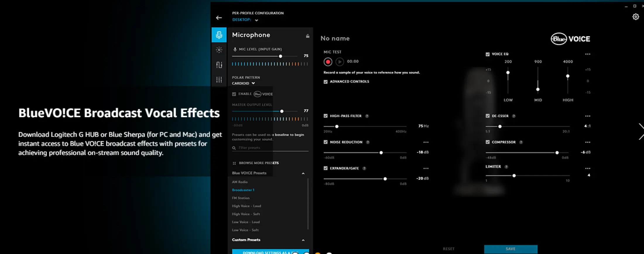Open the Microphone tab in sidebar
This screenshot has width=644, height=254.
tap(219, 35)
